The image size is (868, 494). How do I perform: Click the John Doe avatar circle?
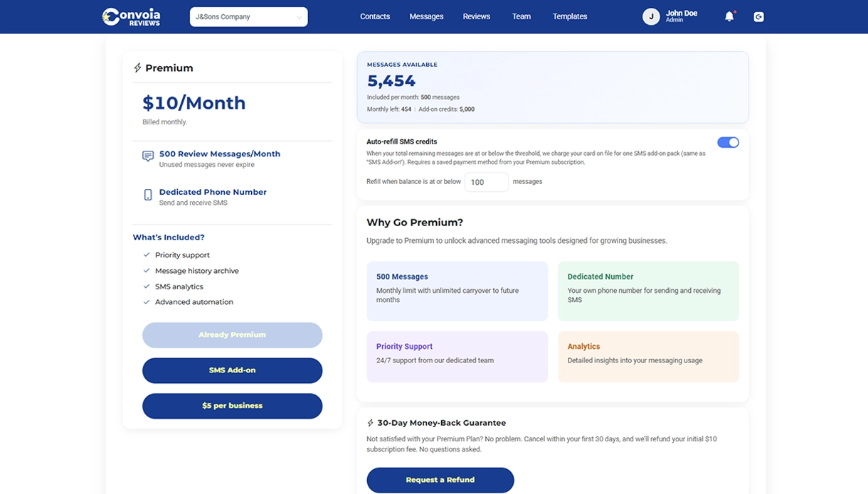[651, 16]
